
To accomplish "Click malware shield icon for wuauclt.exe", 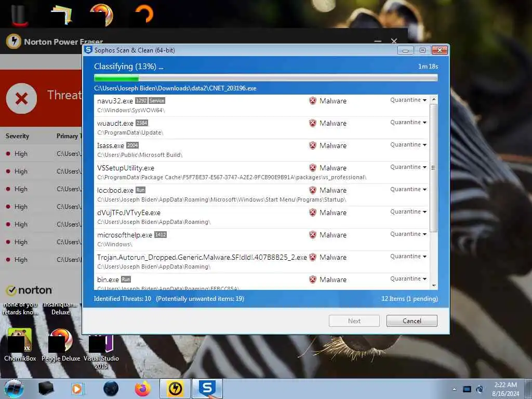I will click(x=313, y=123).
